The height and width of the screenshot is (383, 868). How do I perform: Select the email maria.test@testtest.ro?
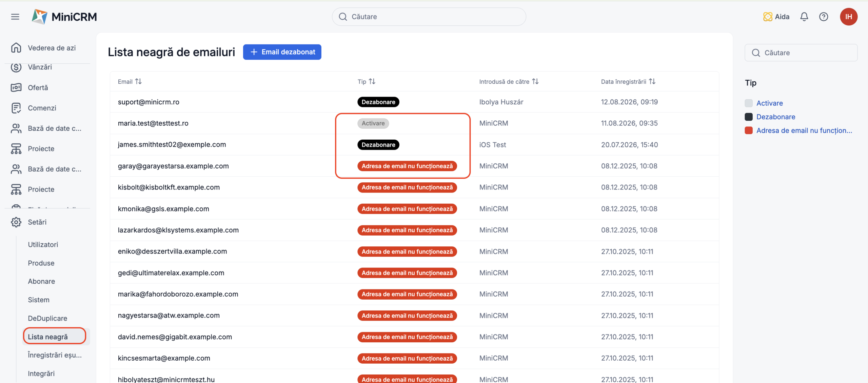pyautogui.click(x=153, y=123)
